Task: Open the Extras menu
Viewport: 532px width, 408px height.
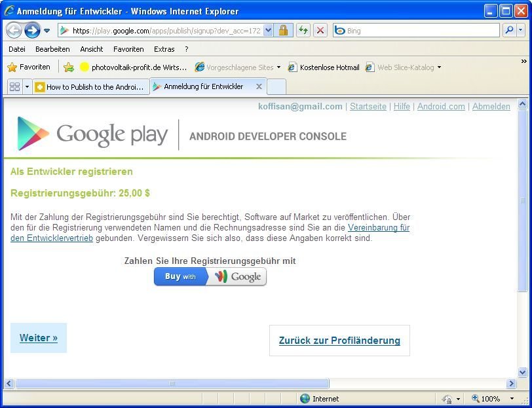Action: click(x=164, y=49)
